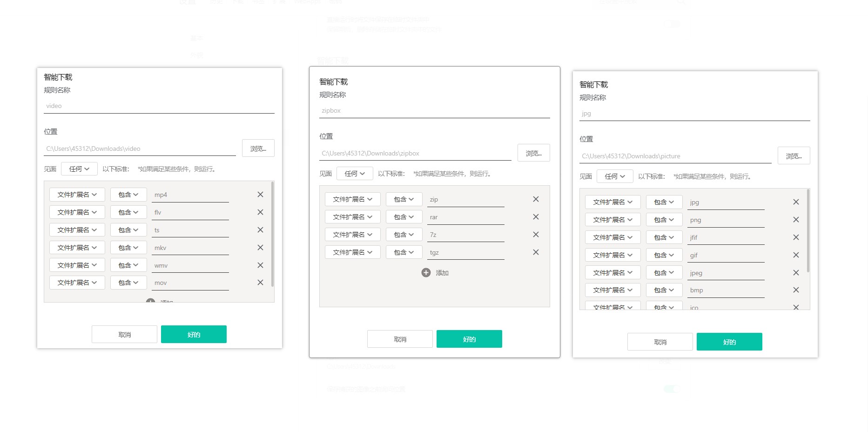Click the plus icon to add zipbox condition
This screenshot has height=432, width=868.
(426, 273)
